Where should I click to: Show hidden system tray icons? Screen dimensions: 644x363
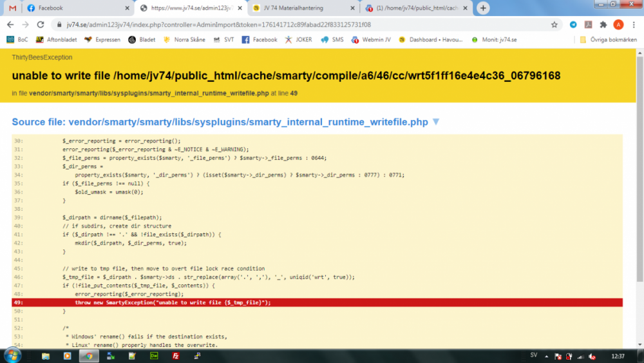pos(547,356)
